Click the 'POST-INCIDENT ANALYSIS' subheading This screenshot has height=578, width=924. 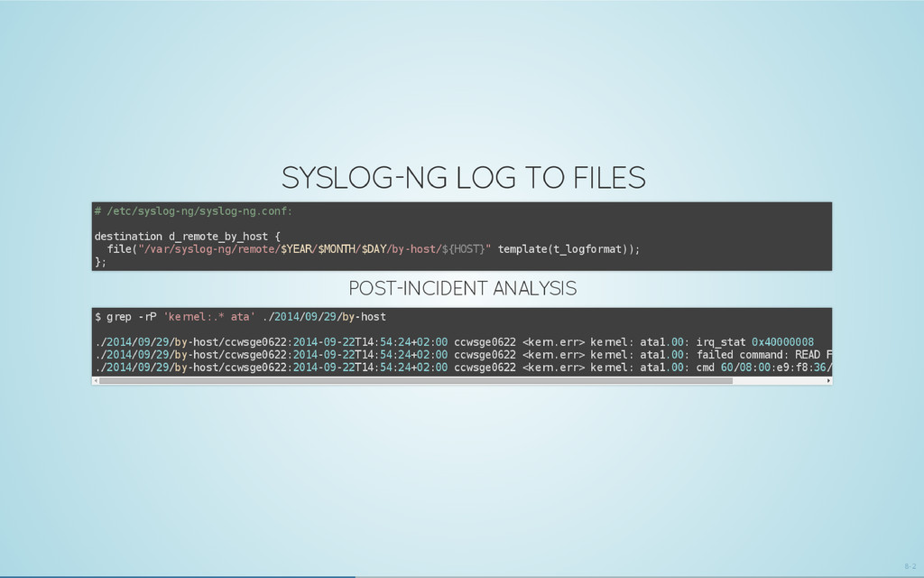463,288
